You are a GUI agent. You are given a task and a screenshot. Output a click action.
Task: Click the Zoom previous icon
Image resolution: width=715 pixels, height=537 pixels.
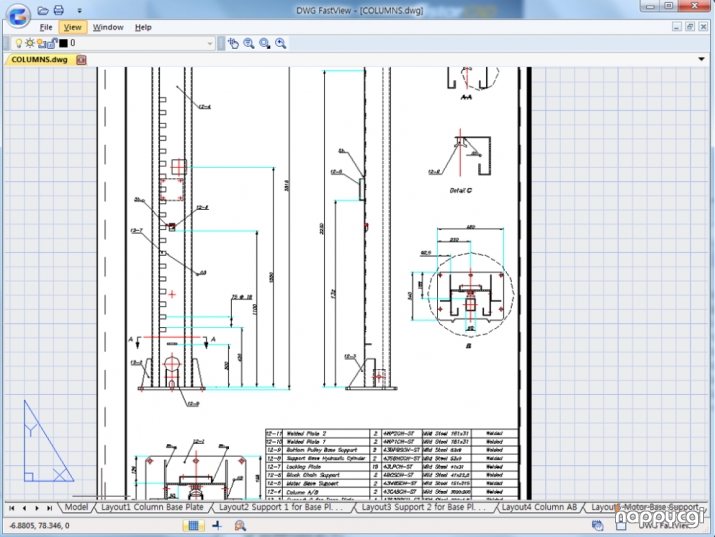pos(280,43)
